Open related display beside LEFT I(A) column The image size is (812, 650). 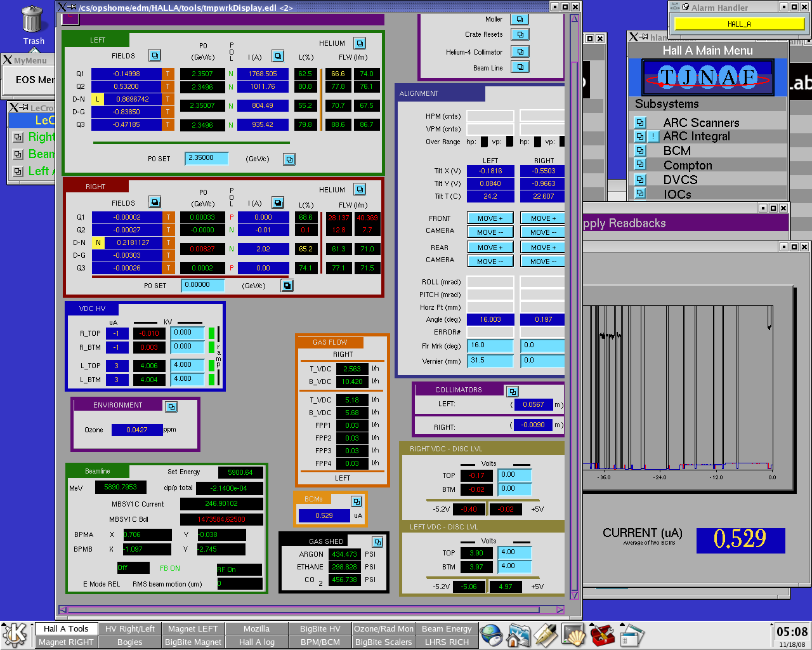[278, 56]
